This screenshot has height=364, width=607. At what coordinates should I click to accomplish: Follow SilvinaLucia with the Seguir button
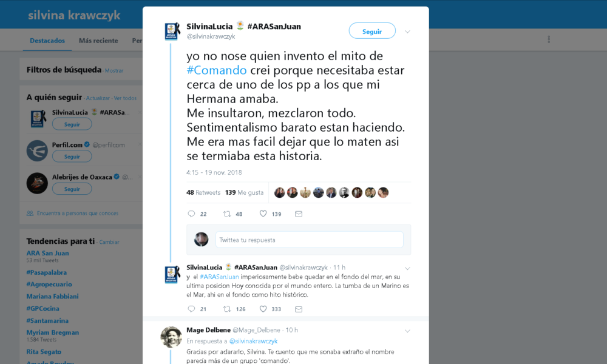[x=372, y=31]
